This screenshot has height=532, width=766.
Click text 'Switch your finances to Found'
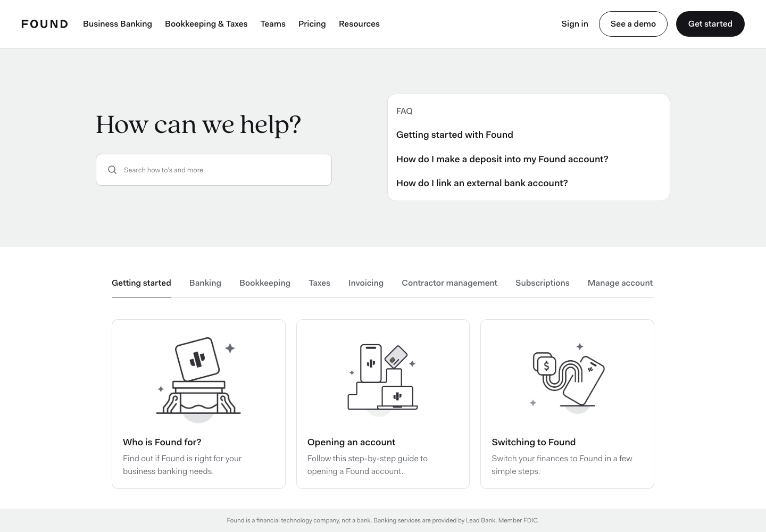[562, 464]
